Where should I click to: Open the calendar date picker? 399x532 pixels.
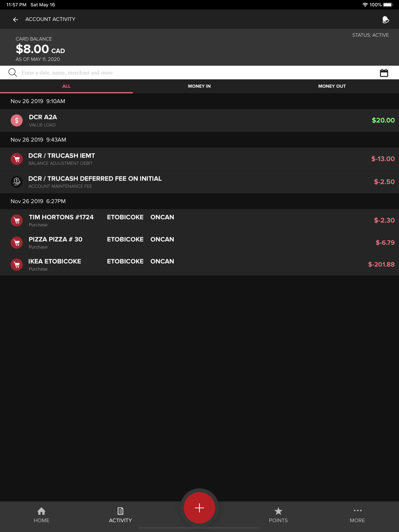384,73
